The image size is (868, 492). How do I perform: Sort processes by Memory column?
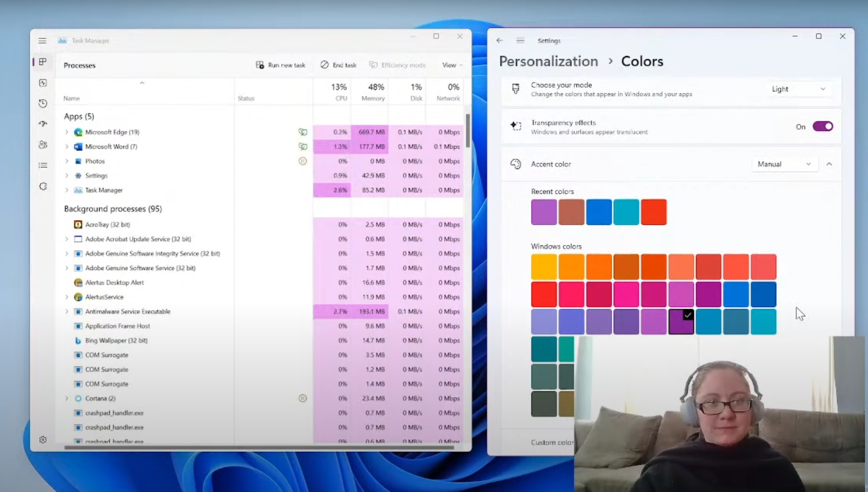click(x=370, y=92)
